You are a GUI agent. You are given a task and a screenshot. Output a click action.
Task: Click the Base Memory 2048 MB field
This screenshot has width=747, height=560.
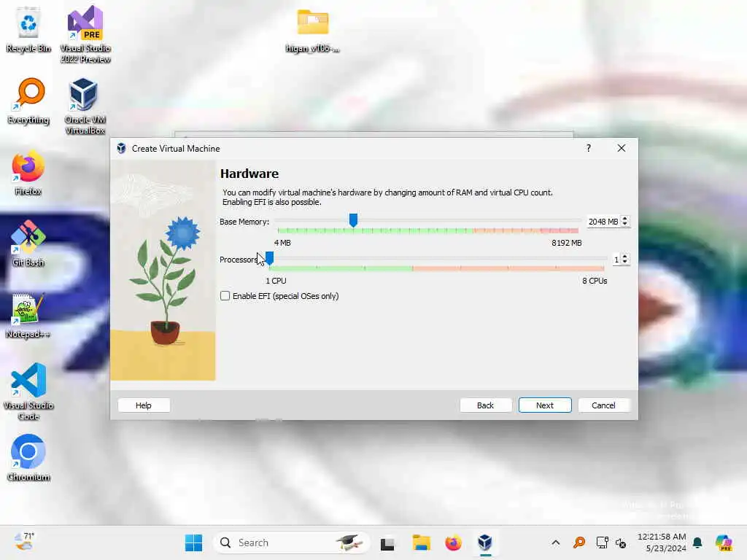tap(603, 222)
